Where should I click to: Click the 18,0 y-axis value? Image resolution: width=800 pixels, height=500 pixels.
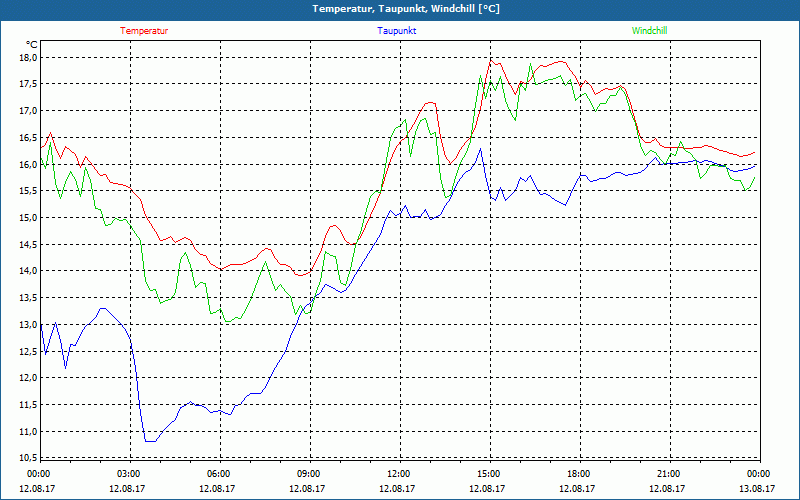28,57
